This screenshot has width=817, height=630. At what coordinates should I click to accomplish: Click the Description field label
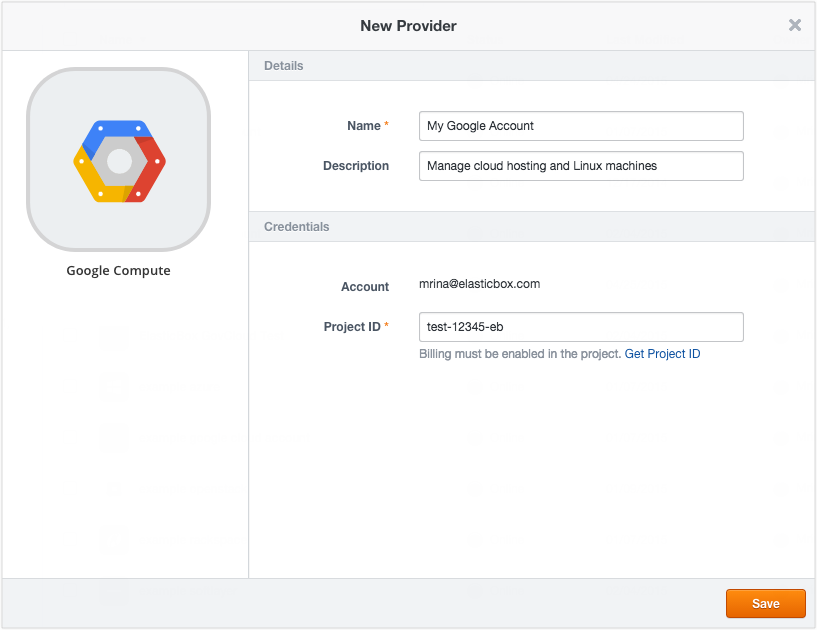click(356, 166)
